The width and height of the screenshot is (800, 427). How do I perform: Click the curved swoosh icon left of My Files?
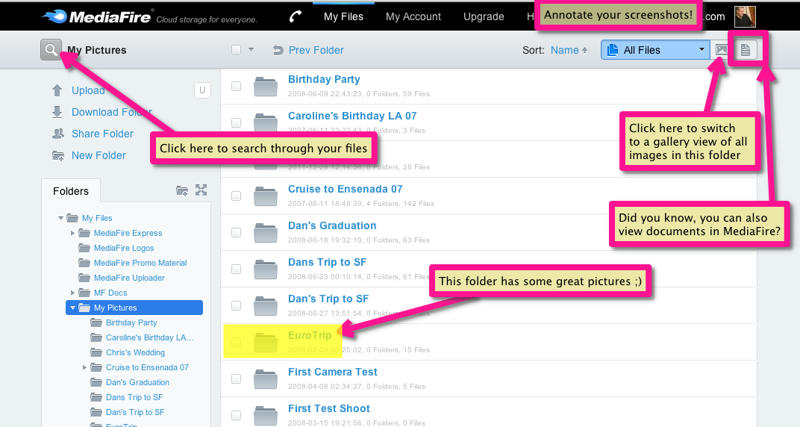pos(295,16)
